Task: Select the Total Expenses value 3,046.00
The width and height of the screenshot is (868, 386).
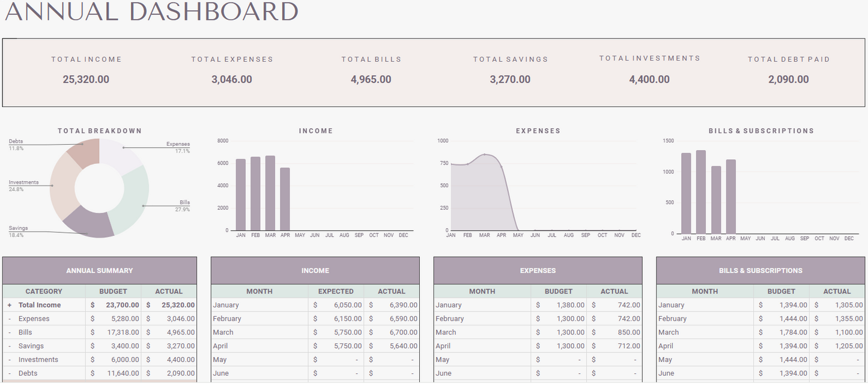Action: (232, 79)
